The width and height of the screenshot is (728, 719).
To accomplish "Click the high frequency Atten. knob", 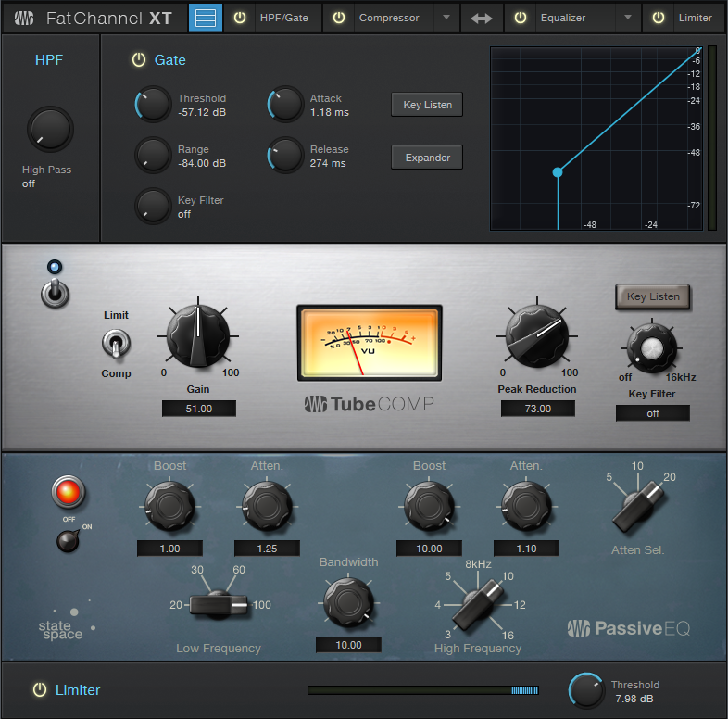I will [526, 506].
